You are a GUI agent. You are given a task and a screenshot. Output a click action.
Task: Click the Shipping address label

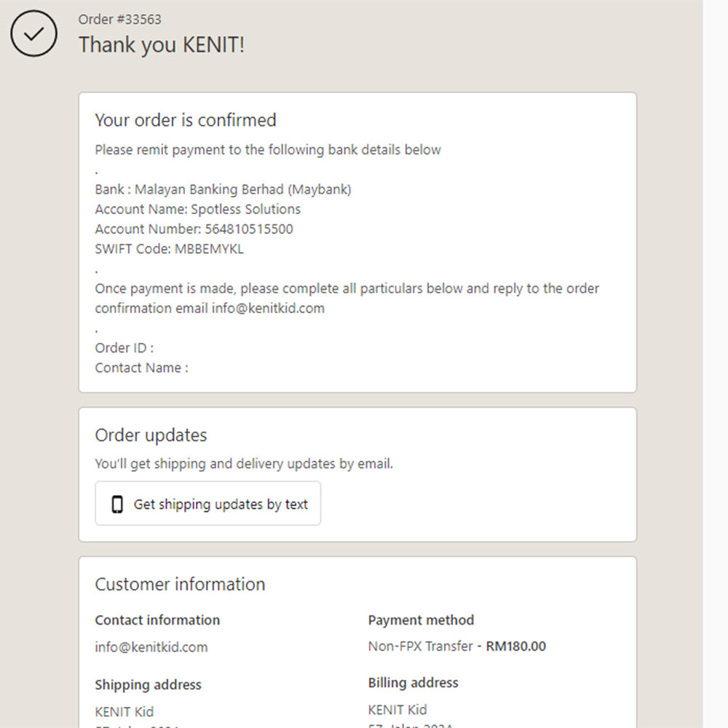[148, 684]
